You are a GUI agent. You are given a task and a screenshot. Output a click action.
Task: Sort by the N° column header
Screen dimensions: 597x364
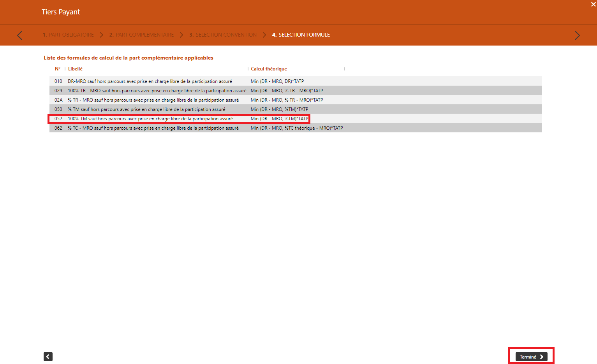click(x=58, y=69)
